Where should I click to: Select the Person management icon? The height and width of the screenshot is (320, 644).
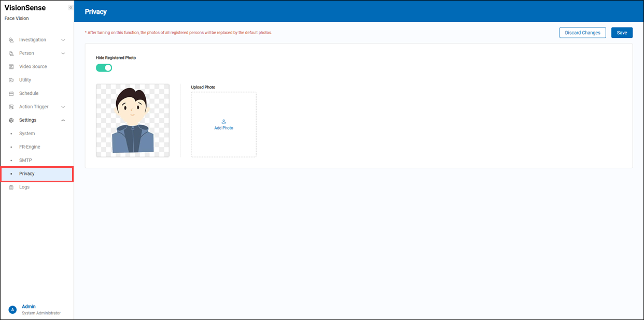coord(11,53)
